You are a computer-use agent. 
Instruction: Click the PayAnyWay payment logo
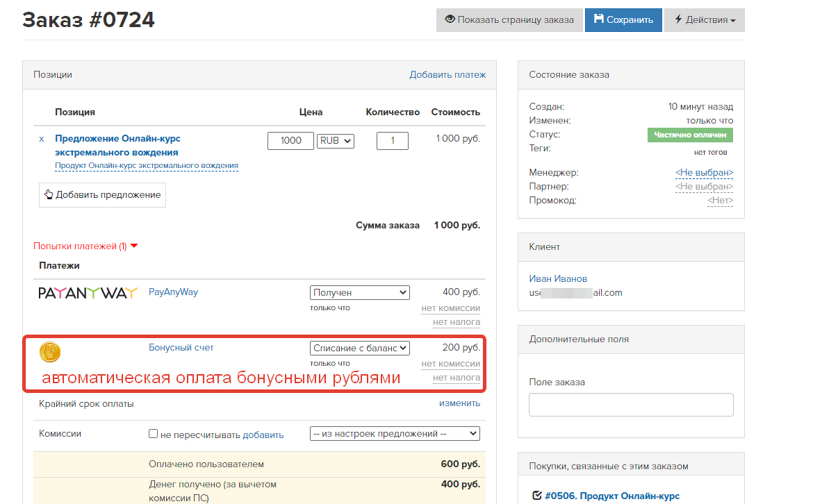tap(89, 292)
